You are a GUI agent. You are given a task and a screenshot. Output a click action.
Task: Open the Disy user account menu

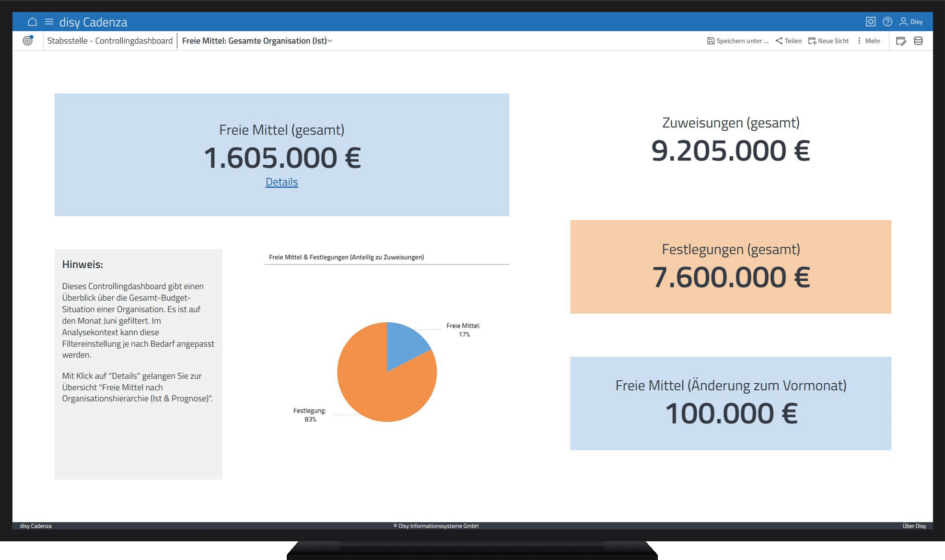(x=911, y=22)
